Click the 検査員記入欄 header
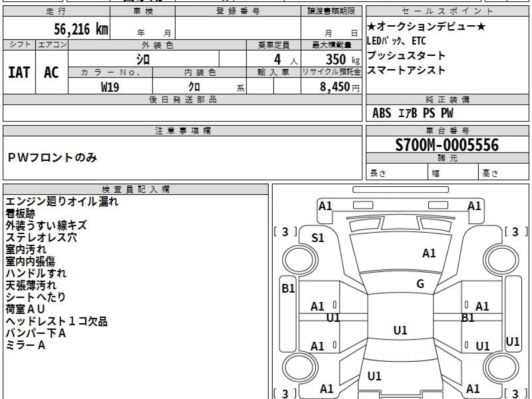 pyautogui.click(x=136, y=189)
